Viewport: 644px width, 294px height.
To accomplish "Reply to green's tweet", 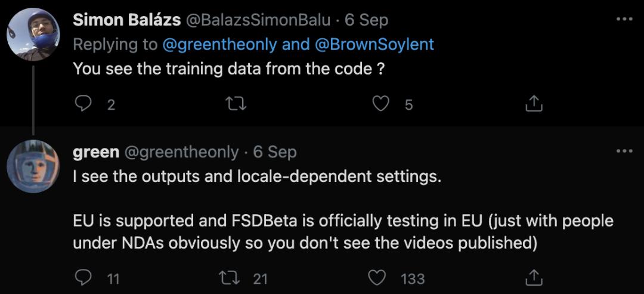I will [85, 278].
